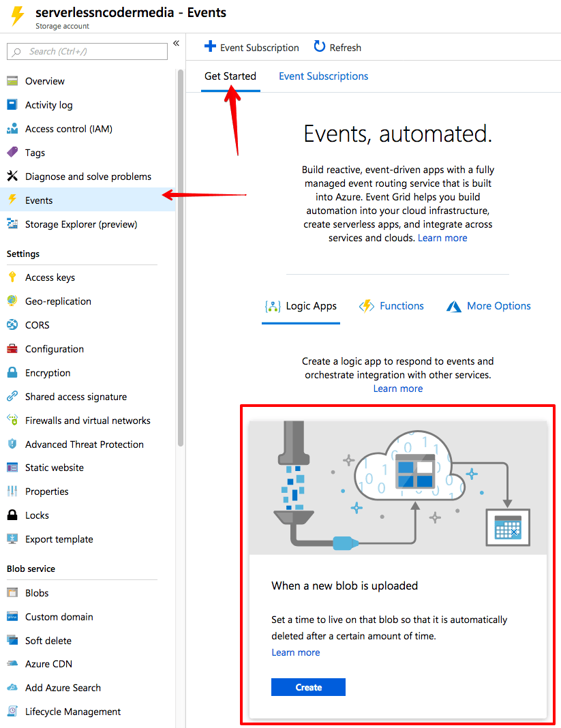The image size is (561, 728).
Task: Click the Advanced Threat Protection shield icon
Action: (12, 444)
